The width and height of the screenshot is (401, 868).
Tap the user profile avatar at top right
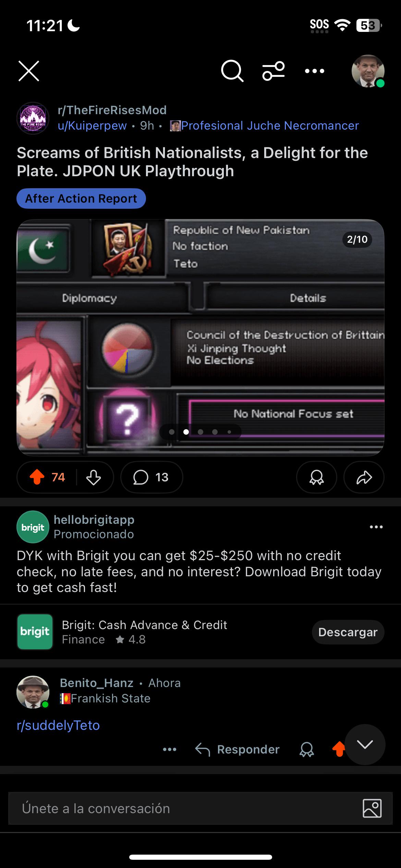coord(368,71)
